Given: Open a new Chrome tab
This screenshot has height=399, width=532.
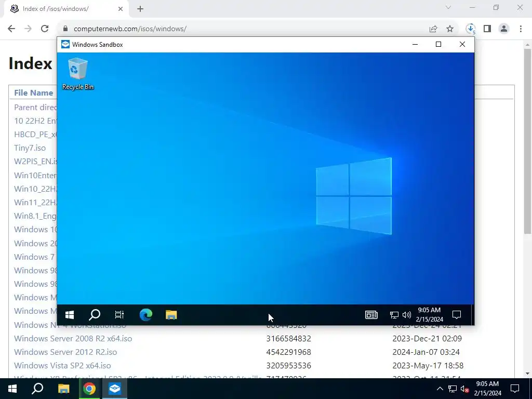Looking at the screenshot, I should point(140,9).
